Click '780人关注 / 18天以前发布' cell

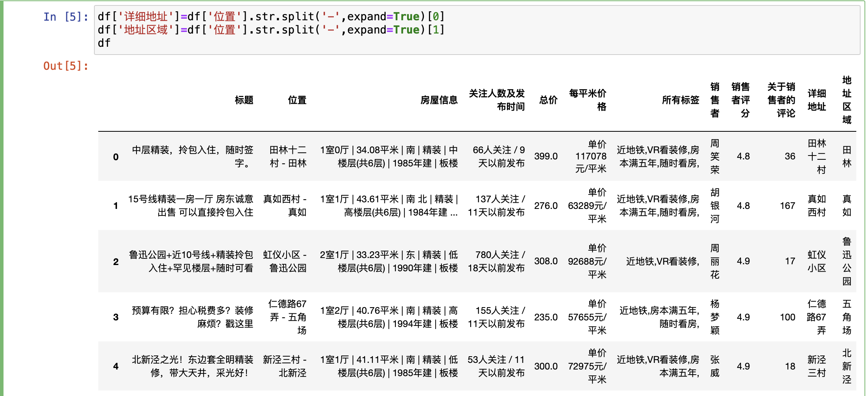pos(496,262)
